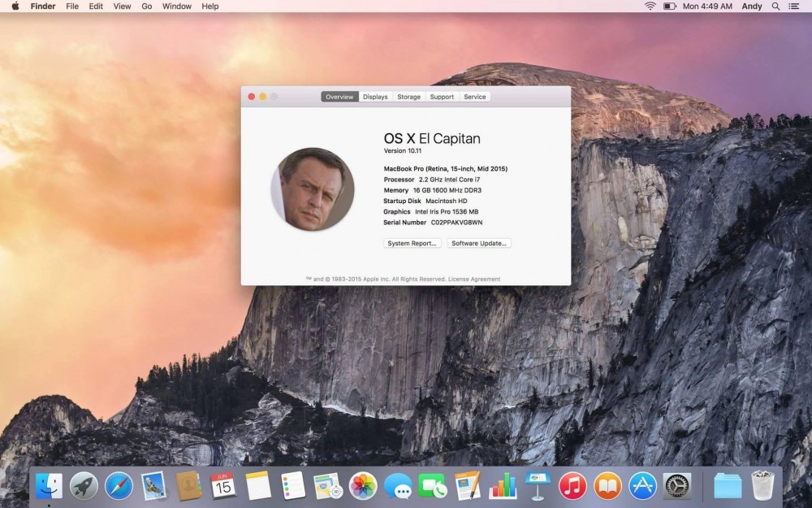Viewport: 812px width, 508px height.
Task: Click MacBook Pro (Retina, 15-inch, Mid 2015) text
Action: coord(446,168)
